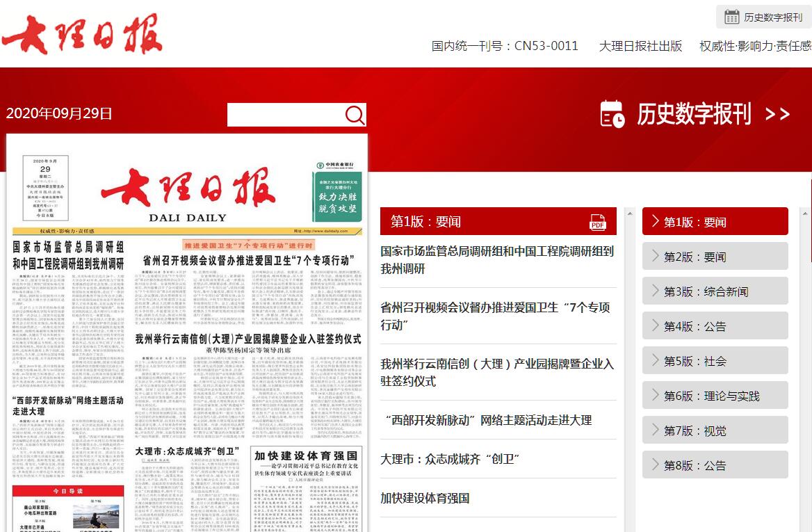Click the 第1版：要闻 header above the articles

tap(498, 221)
